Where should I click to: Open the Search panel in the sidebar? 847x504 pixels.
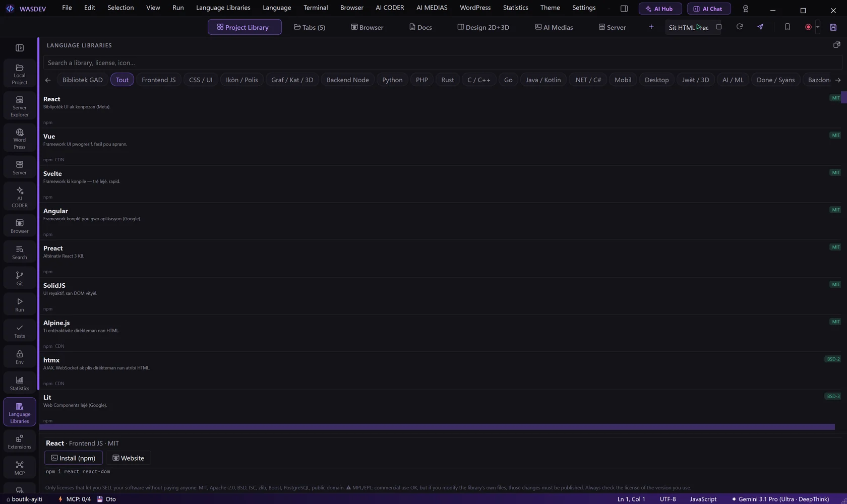(x=20, y=253)
